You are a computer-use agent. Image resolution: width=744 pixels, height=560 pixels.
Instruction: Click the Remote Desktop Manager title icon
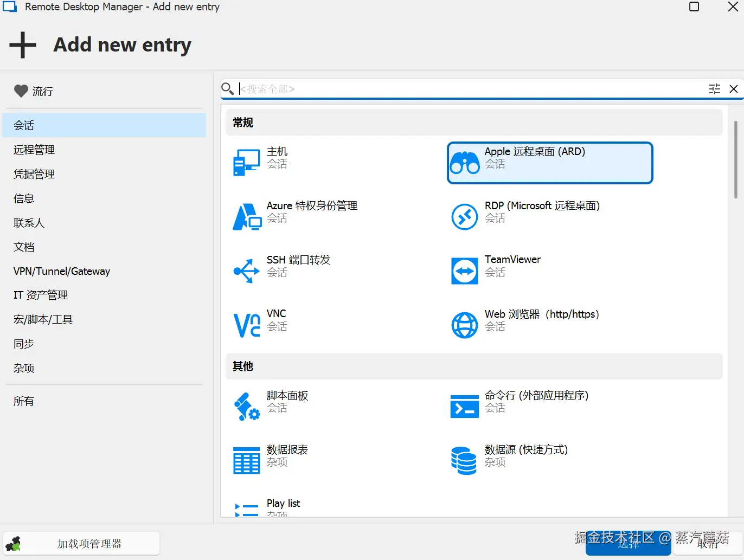pyautogui.click(x=10, y=7)
